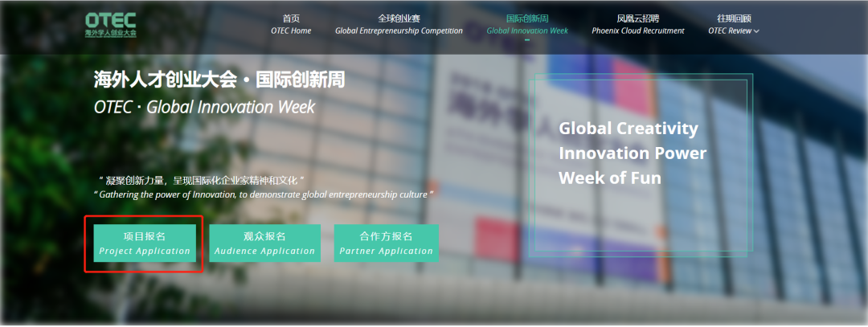Click the Audience Application button
This screenshot has width=868, height=327.
click(264, 243)
